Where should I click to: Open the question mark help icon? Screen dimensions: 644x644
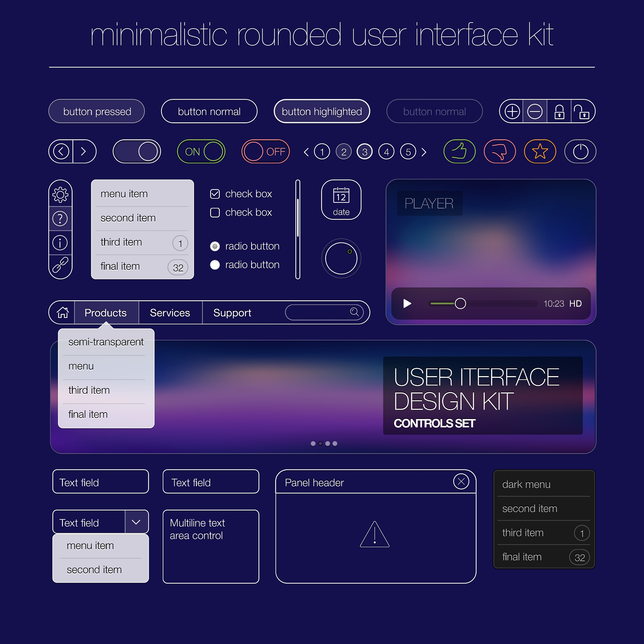click(x=60, y=219)
